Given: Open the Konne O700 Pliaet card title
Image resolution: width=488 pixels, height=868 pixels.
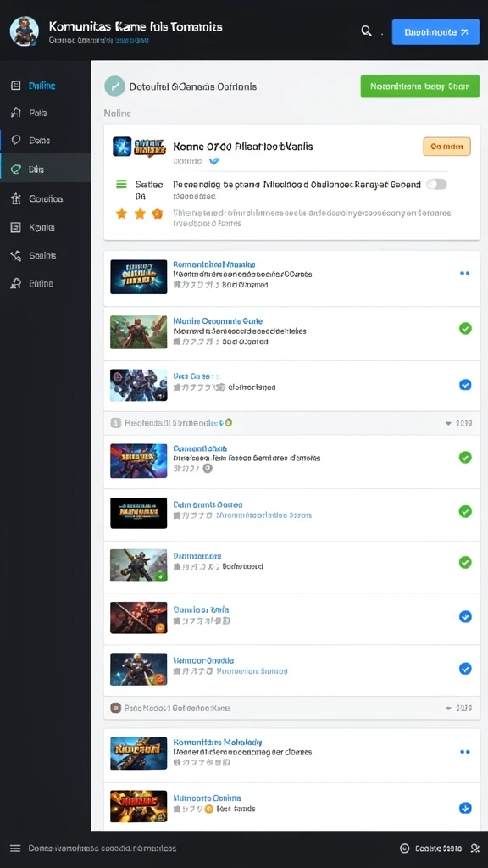Looking at the screenshot, I should (243, 147).
